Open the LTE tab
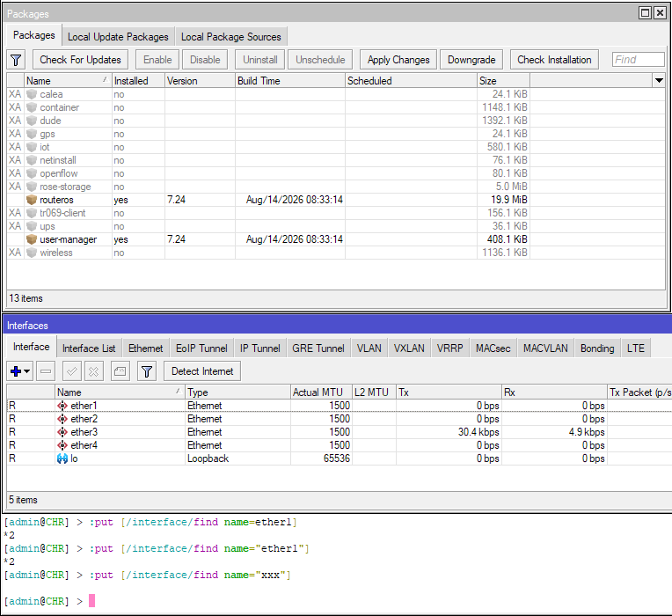The height and width of the screenshot is (616, 672). (x=636, y=348)
